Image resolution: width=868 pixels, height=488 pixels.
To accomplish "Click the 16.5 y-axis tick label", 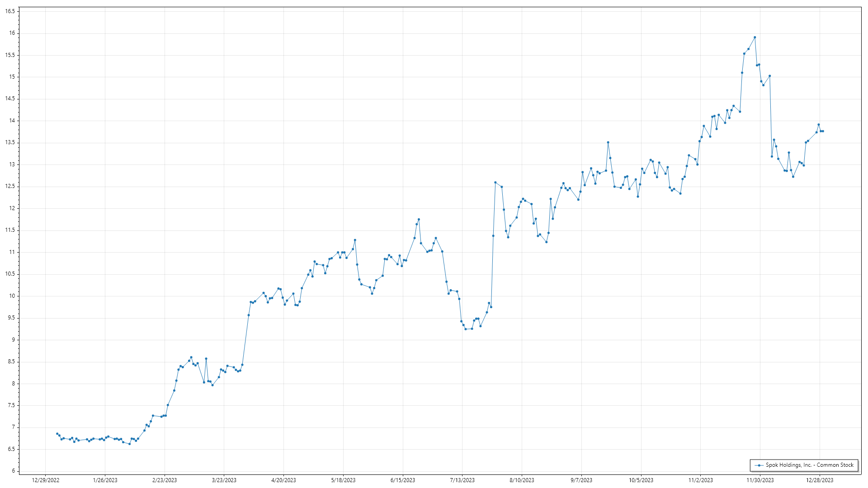I will (10, 11).
